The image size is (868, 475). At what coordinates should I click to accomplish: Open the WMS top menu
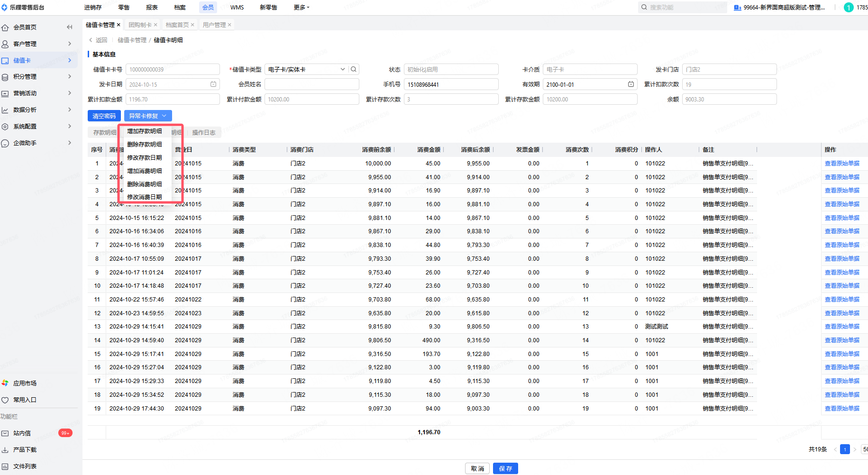tap(237, 7)
